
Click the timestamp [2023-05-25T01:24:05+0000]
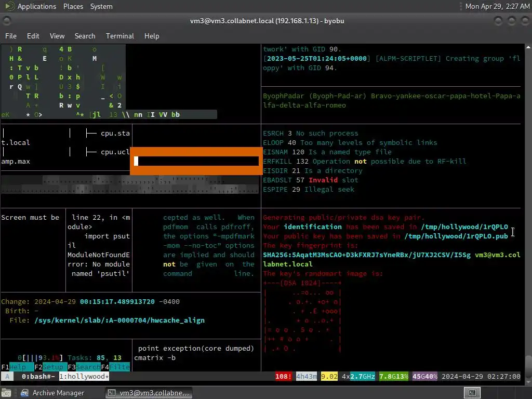(x=316, y=58)
